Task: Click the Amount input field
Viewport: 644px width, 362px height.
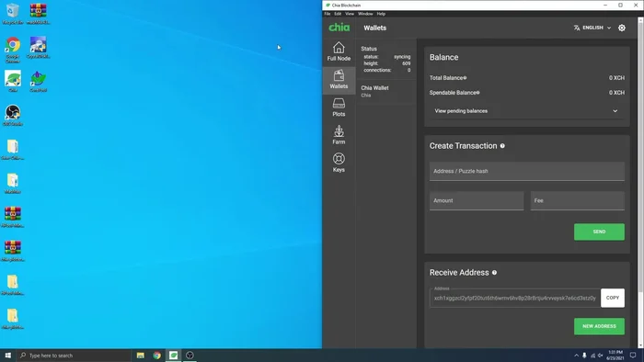Action: pyautogui.click(x=477, y=201)
